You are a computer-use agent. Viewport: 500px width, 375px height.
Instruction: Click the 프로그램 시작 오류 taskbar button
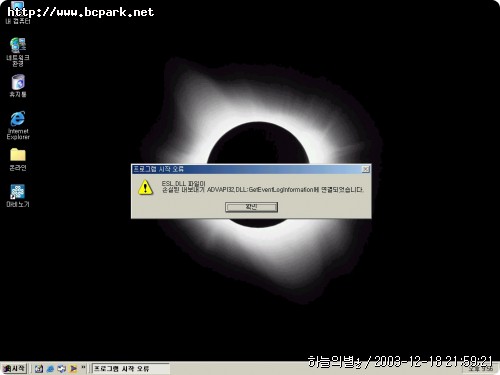coord(130,369)
